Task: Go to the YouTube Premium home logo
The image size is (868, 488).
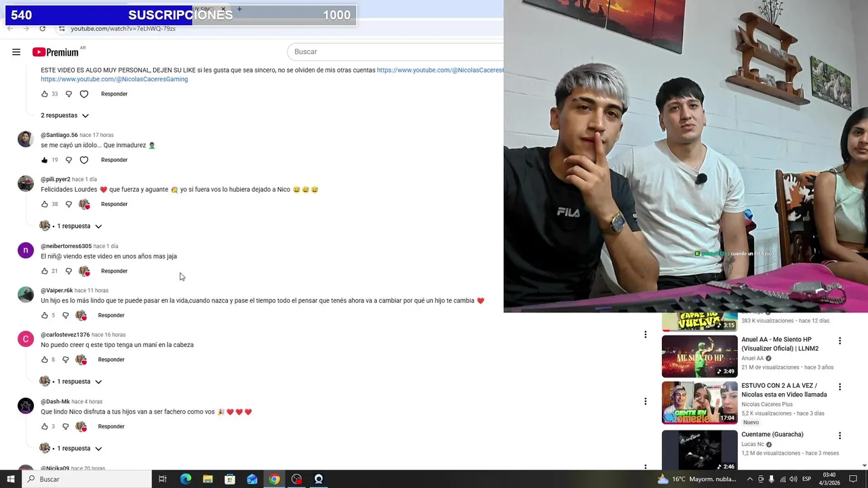Action: pyautogui.click(x=56, y=52)
